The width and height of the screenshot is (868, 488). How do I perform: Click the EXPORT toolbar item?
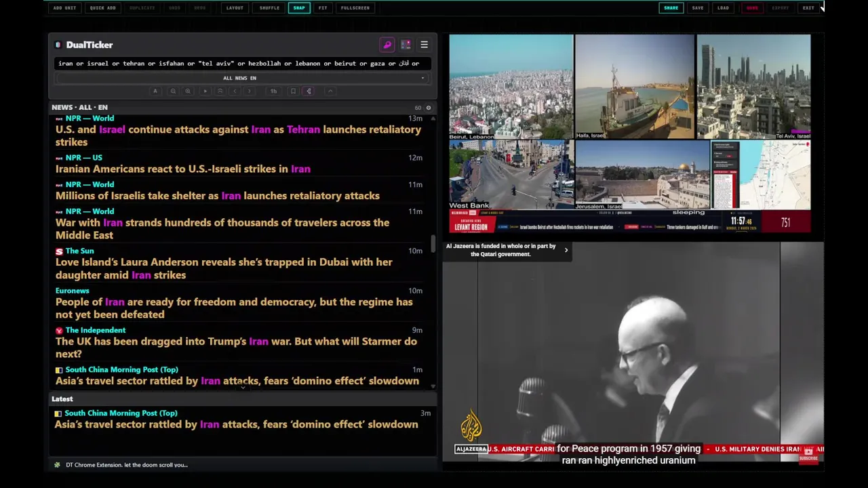pos(781,8)
